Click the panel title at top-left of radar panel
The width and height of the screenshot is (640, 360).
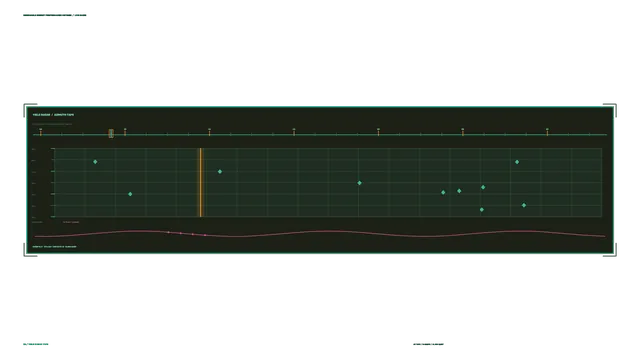coord(53,115)
